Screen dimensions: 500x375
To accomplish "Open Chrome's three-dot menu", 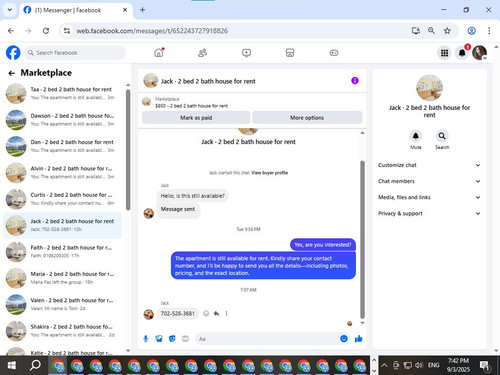I will coord(489,31).
